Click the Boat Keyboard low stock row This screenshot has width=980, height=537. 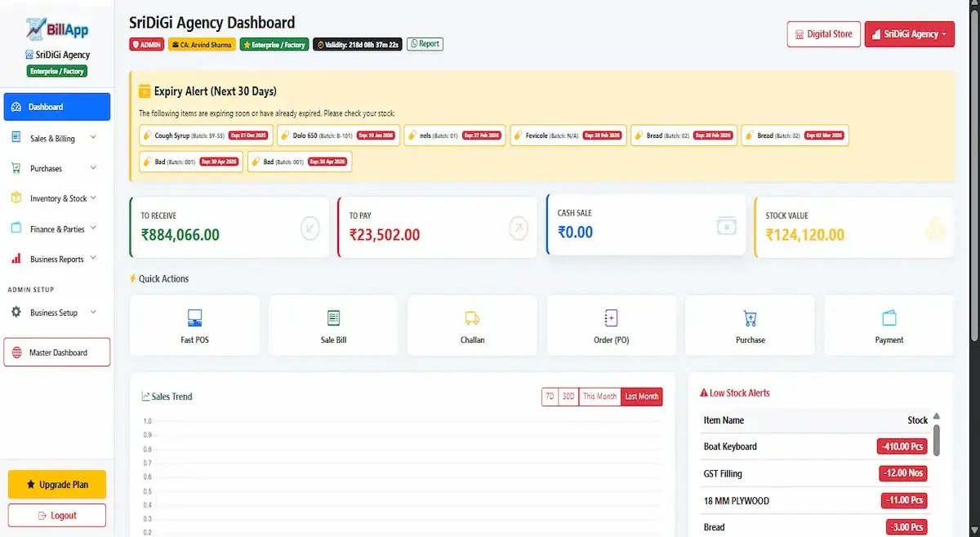pos(815,446)
